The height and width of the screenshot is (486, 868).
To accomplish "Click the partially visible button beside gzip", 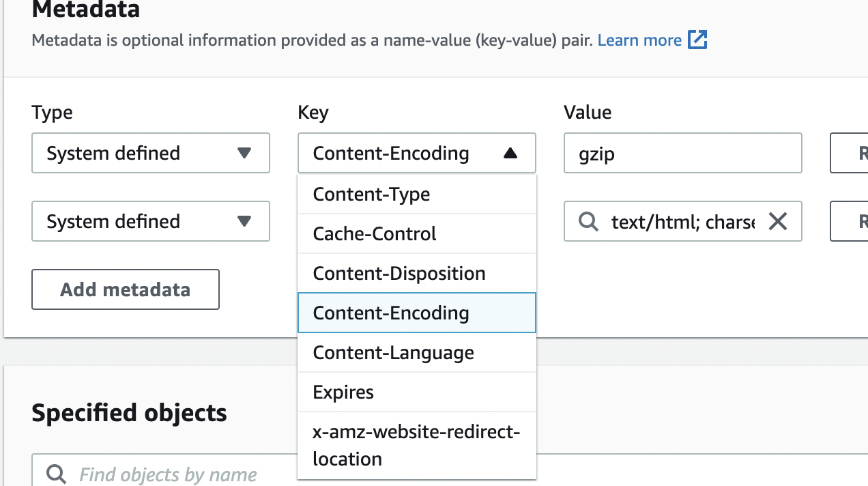I will (x=850, y=154).
